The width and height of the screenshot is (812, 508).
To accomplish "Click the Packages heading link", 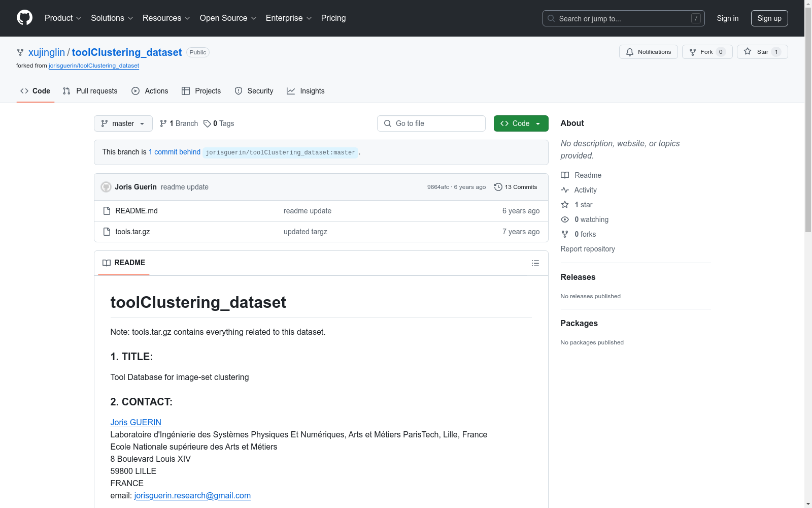I will point(579,323).
